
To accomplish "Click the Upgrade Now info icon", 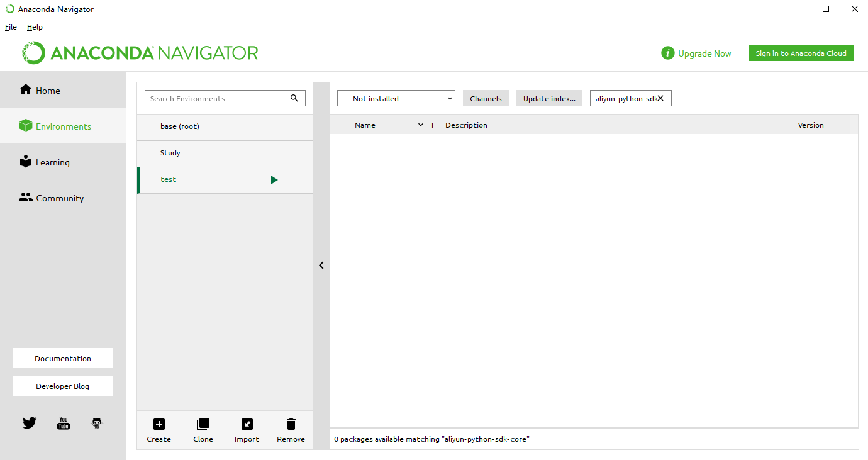I will 668,53.
